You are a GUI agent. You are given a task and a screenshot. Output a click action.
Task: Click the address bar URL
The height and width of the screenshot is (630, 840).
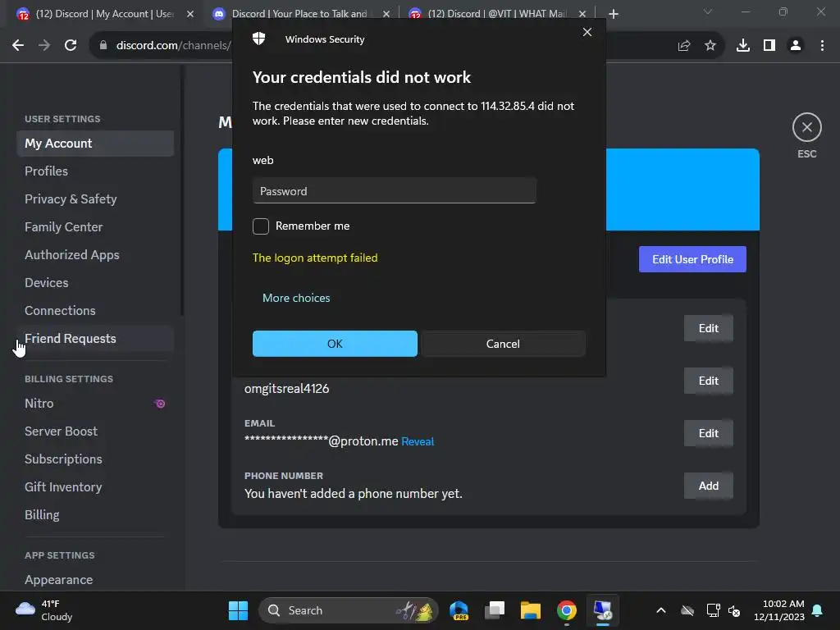click(174, 46)
